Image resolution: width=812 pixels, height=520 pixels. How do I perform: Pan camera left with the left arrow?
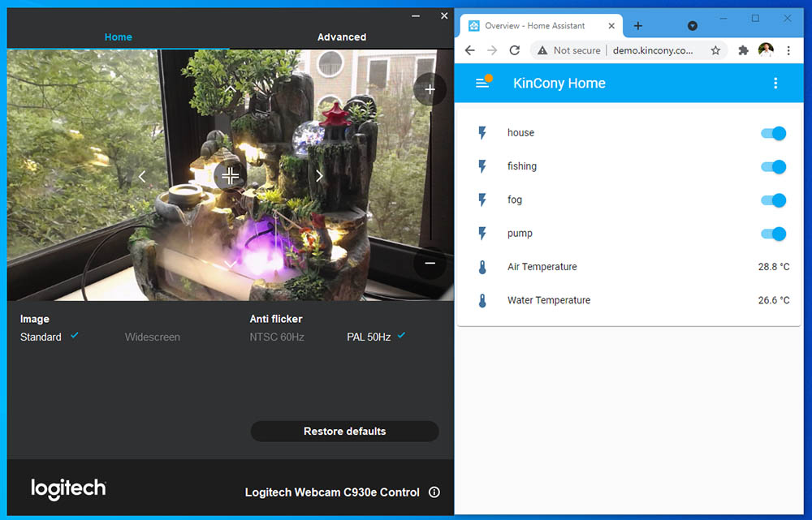[x=142, y=176]
